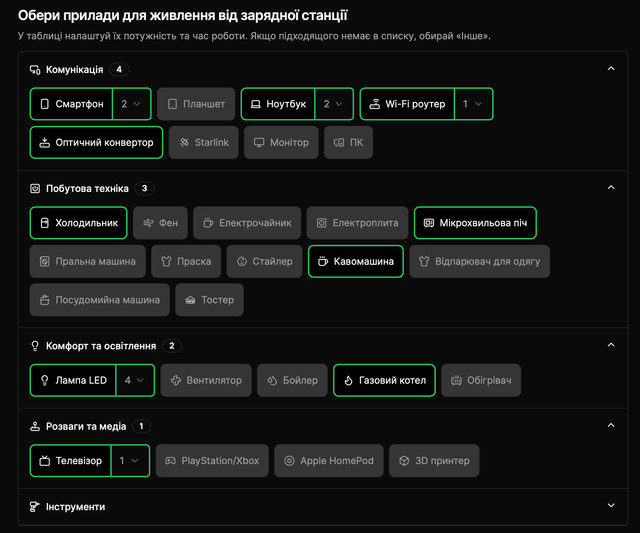Collapse the Комунікація section chevron
Image resolution: width=640 pixels, height=533 pixels.
coord(611,69)
